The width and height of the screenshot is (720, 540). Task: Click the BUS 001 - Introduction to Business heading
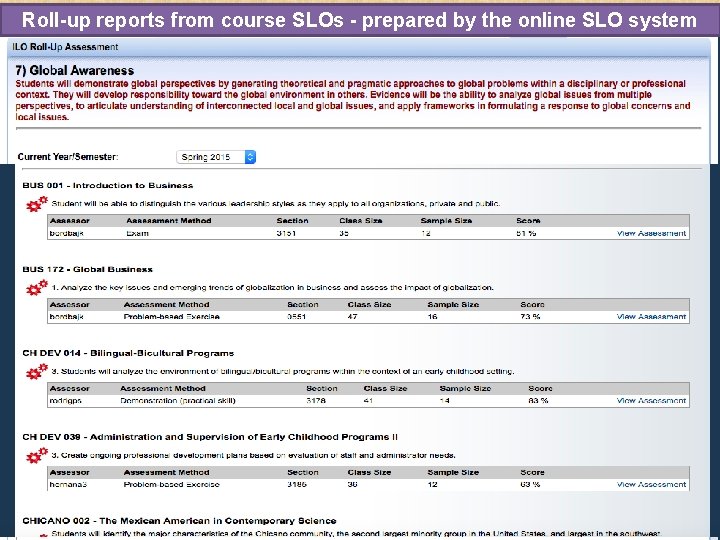(108, 186)
